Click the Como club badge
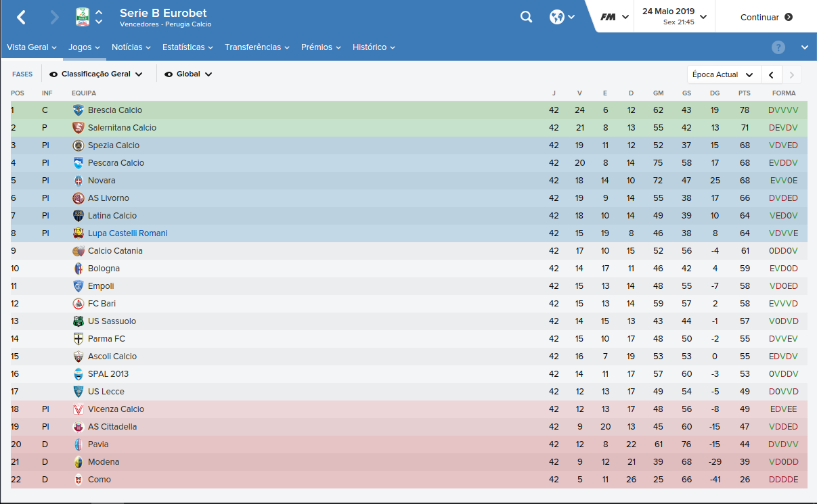The width and height of the screenshot is (817, 504). pos(79,480)
